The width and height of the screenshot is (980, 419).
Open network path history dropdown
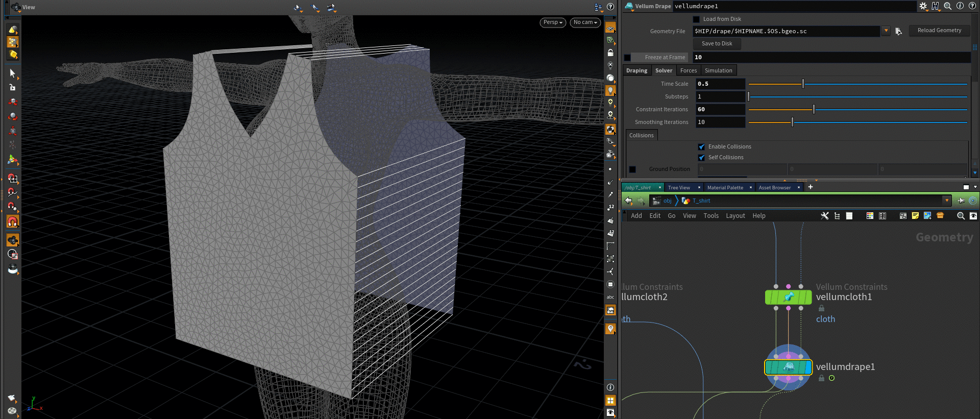click(947, 201)
